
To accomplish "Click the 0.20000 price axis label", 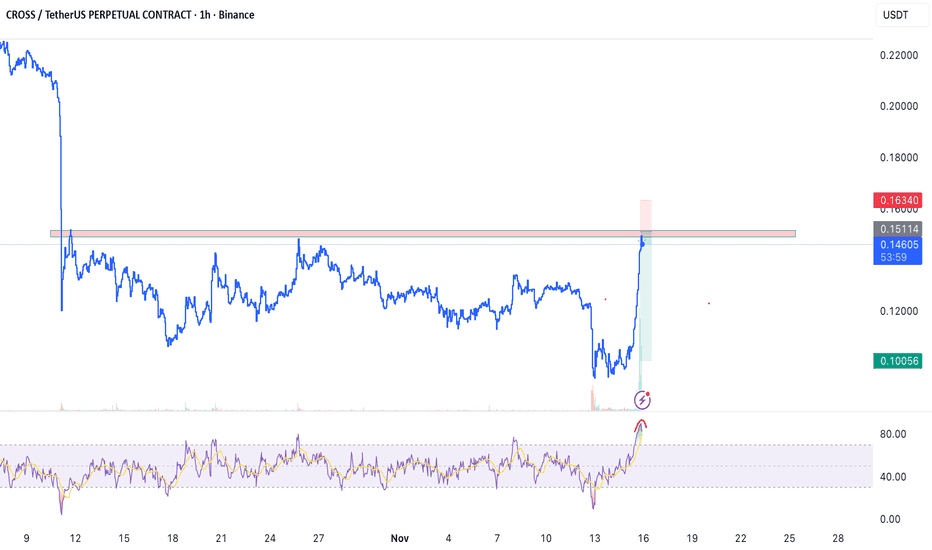I will (x=899, y=106).
